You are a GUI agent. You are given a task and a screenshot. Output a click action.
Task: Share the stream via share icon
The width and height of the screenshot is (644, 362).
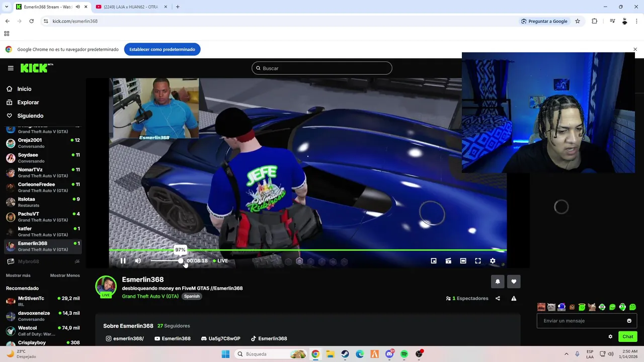tap(498, 299)
